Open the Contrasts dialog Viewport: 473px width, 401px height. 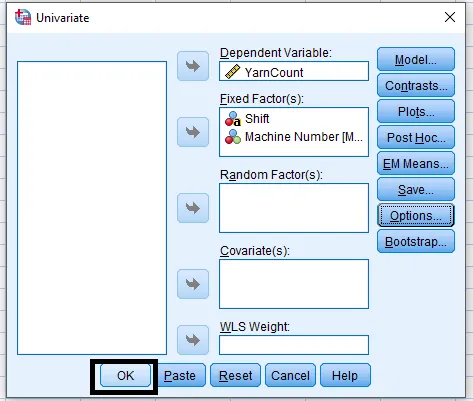tap(416, 85)
